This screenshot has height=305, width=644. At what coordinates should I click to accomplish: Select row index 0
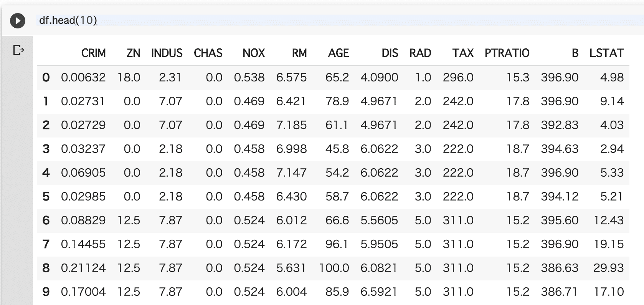[x=46, y=78]
